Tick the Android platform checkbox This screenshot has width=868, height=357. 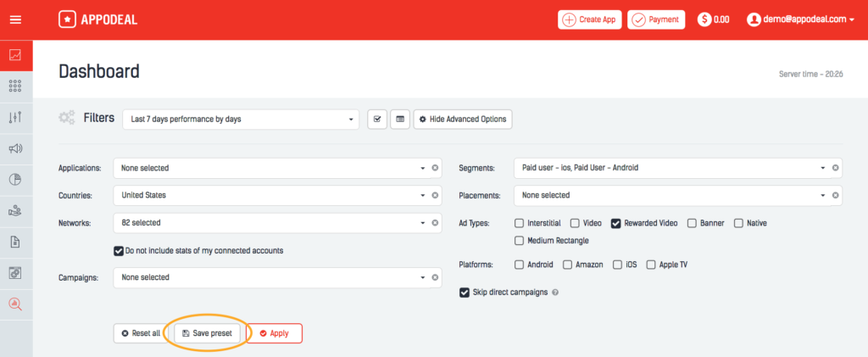click(519, 265)
